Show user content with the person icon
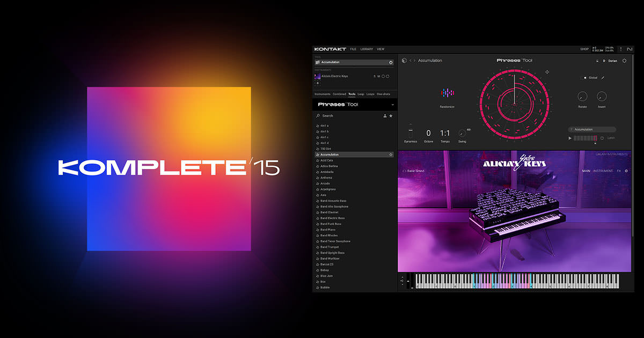Viewport: 644px width, 338px height. (385, 115)
